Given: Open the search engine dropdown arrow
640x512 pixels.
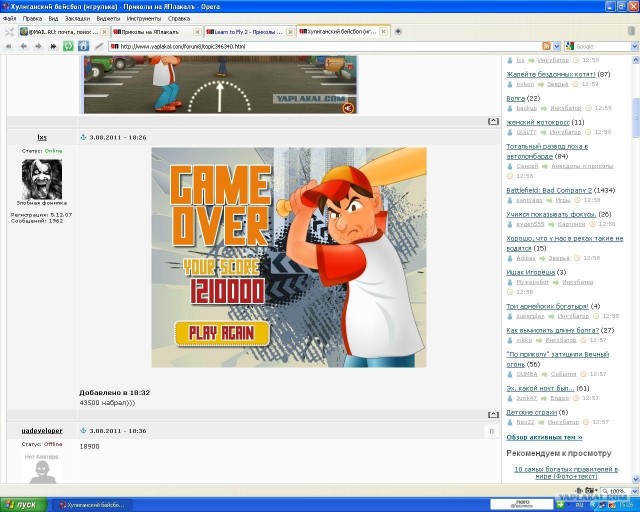Looking at the screenshot, I should [635, 47].
